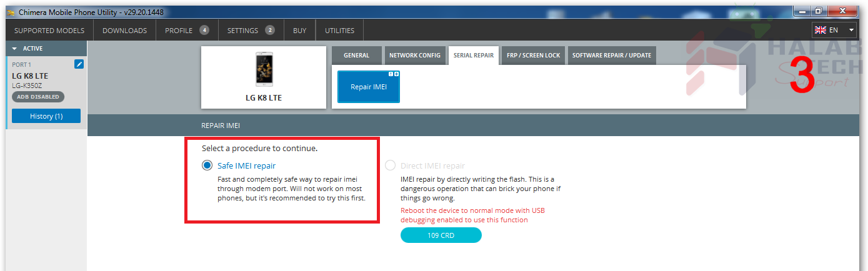The image size is (868, 271).
Task: Click the edit pencil icon on Port 1
Action: (79, 64)
